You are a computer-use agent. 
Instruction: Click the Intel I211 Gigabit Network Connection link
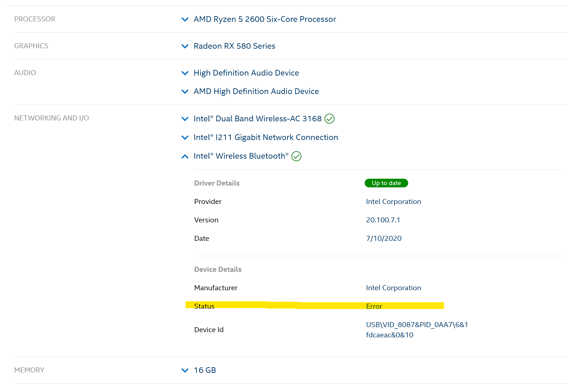pos(265,137)
